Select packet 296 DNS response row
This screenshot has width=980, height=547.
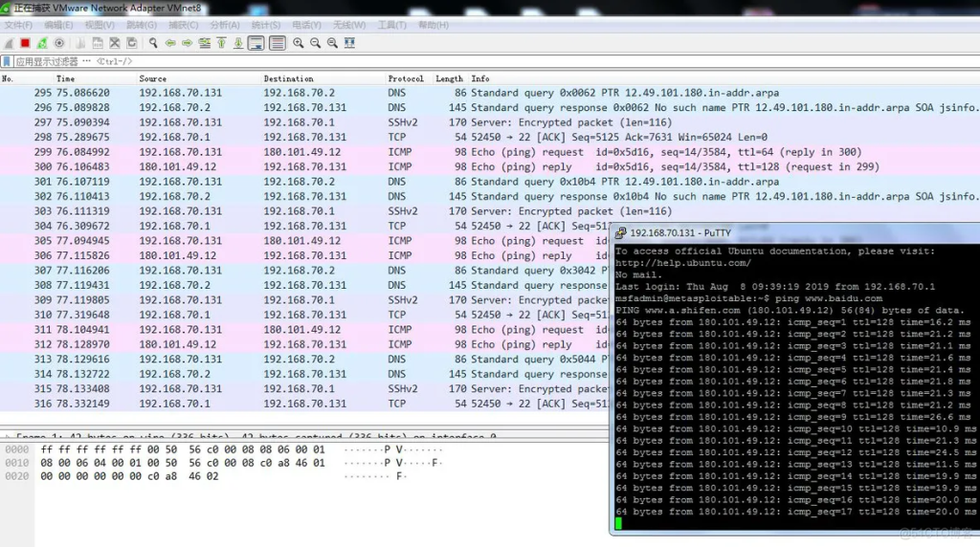click(x=490, y=107)
